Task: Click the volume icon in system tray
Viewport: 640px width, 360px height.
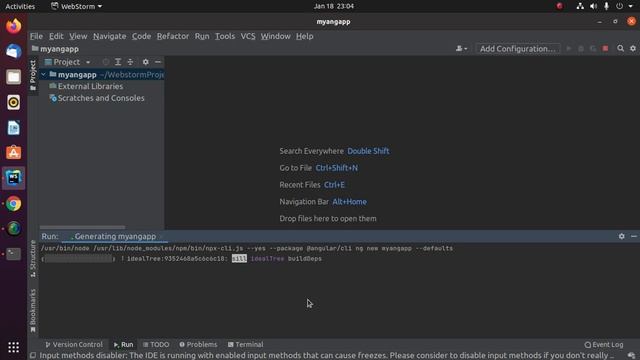Action: pos(593,6)
